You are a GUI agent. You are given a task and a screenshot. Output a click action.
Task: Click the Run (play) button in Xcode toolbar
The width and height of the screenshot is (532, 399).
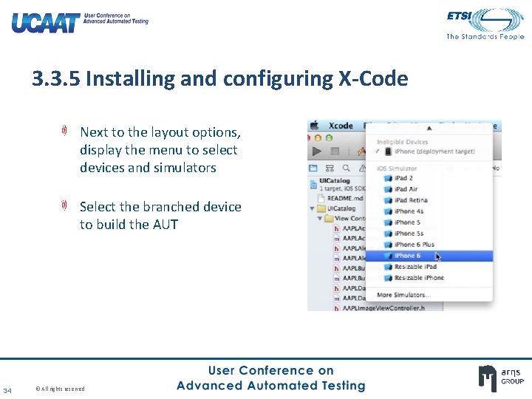pos(316,151)
